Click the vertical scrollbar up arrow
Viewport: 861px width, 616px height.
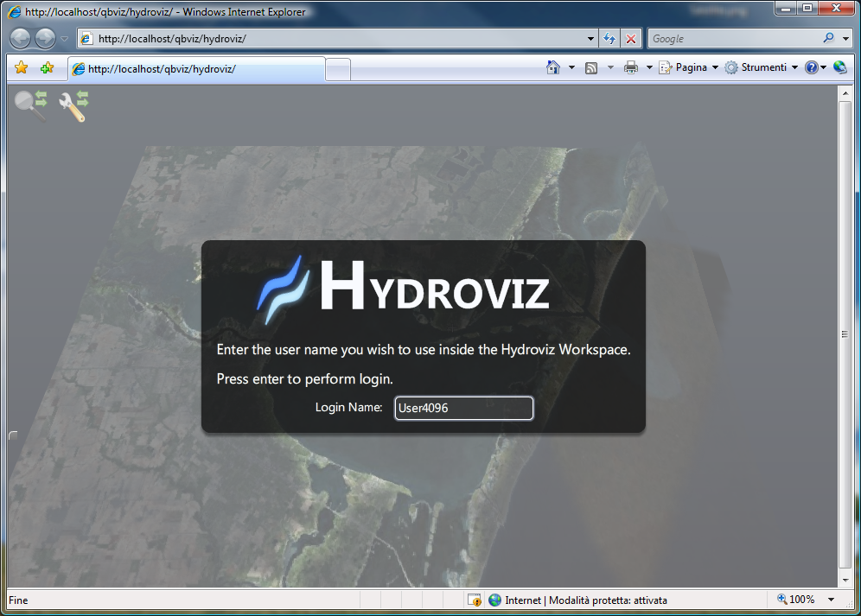pyautogui.click(x=845, y=94)
